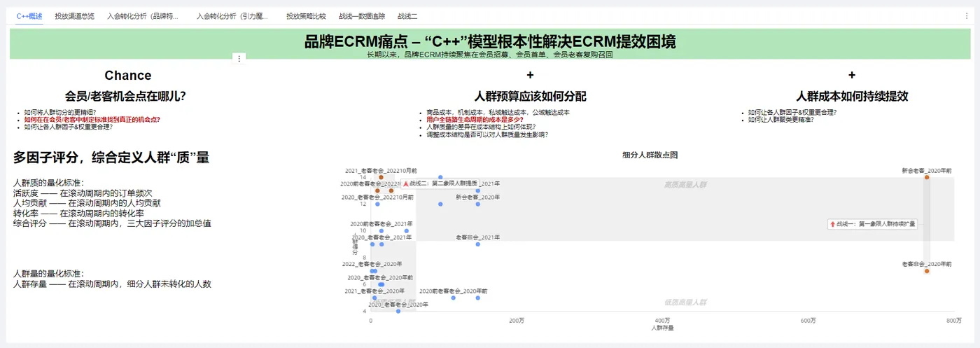The image size is (980, 348).
Task: Click the 400万 axis tick label
Action: coord(662,320)
